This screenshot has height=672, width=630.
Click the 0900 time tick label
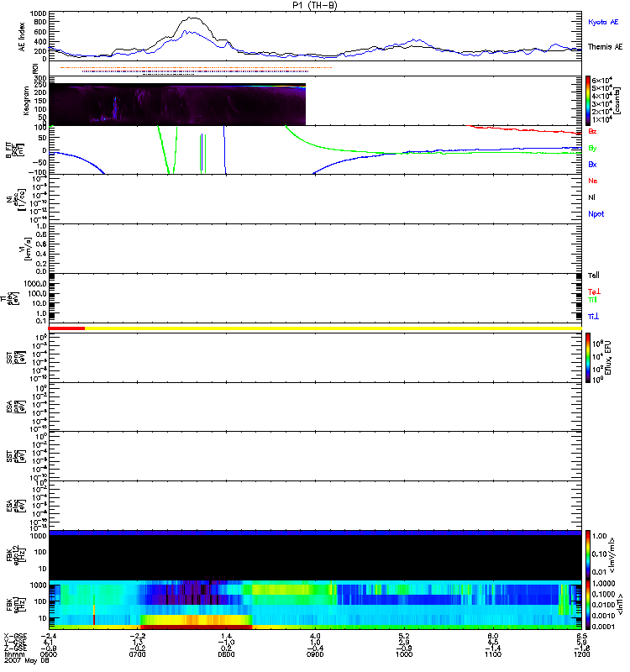[x=315, y=654]
